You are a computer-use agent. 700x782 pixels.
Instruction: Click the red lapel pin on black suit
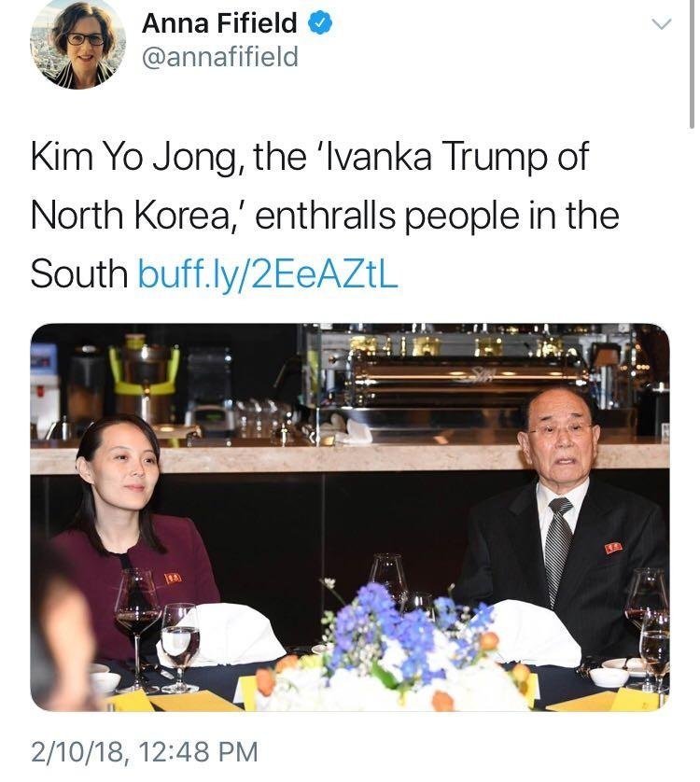[613, 548]
